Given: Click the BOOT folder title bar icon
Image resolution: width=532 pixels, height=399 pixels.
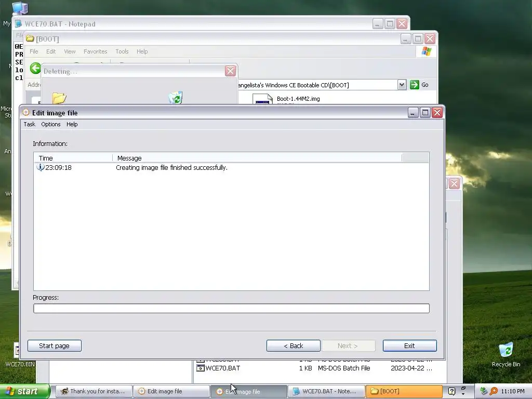Looking at the screenshot, I should pyautogui.click(x=30, y=38).
